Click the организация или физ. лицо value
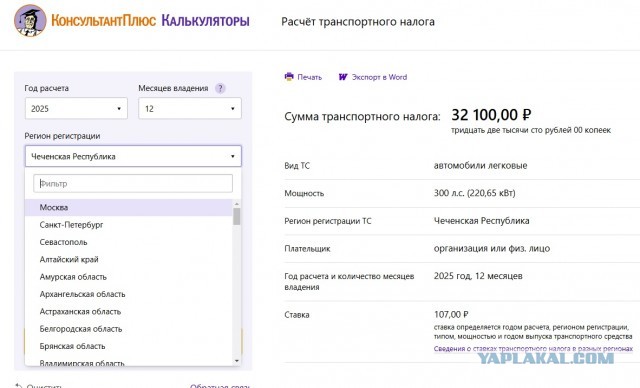 pyautogui.click(x=492, y=248)
